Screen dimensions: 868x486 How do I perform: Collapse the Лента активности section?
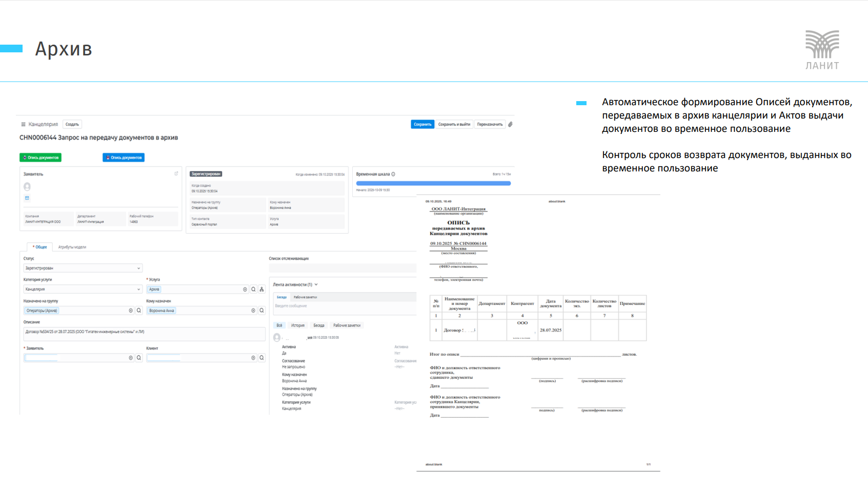click(x=316, y=284)
